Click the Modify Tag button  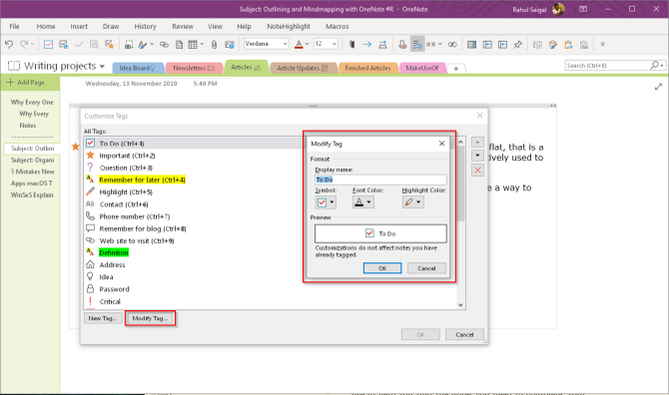(x=150, y=318)
